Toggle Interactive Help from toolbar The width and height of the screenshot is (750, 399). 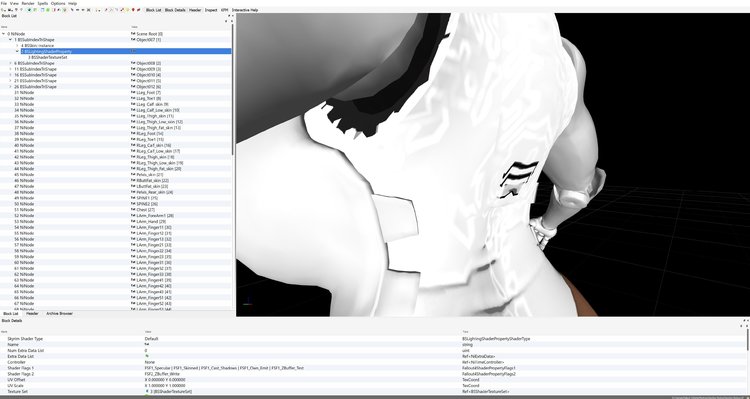(x=245, y=10)
